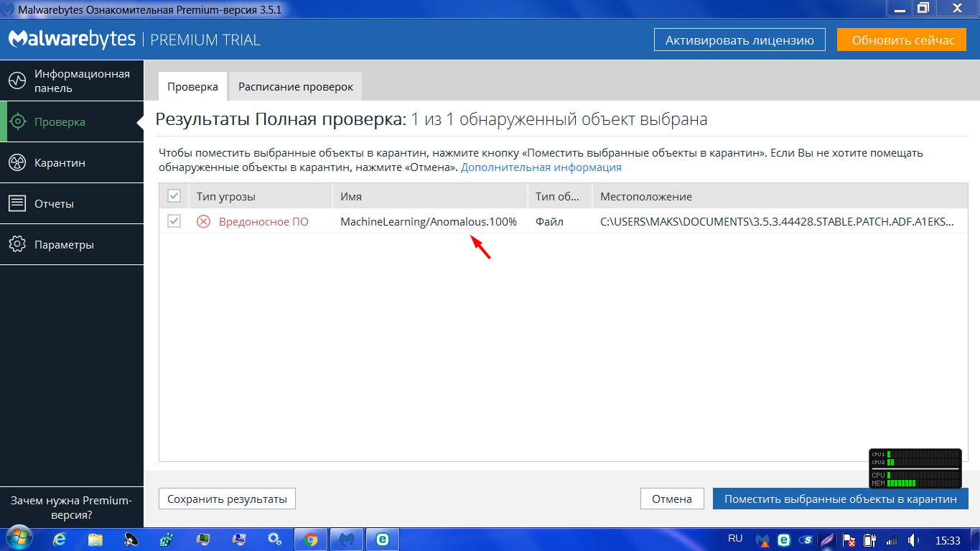Open the blue-screen computer taskbar icon
Image resolution: width=980 pixels, height=551 pixels.
(239, 539)
